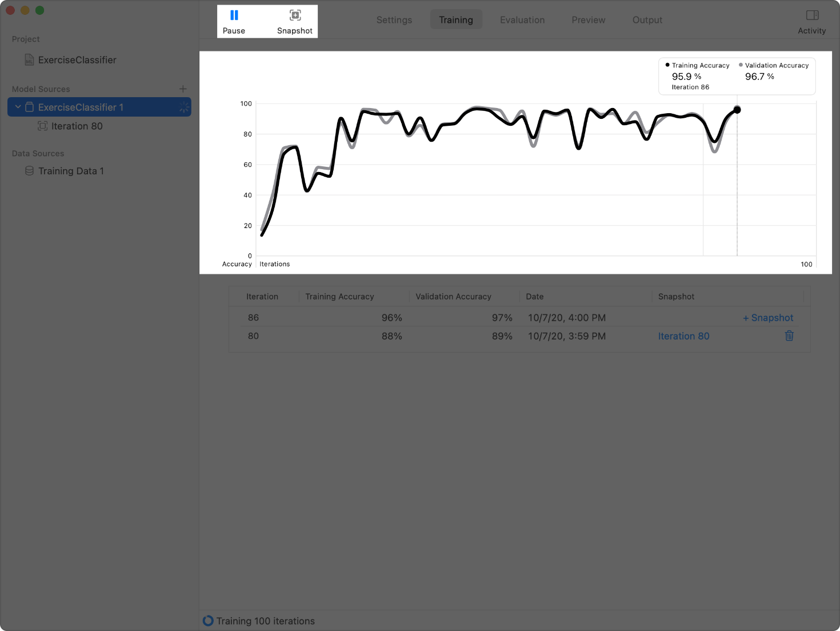
Task: Switch to the Preview tab
Action: 588,20
